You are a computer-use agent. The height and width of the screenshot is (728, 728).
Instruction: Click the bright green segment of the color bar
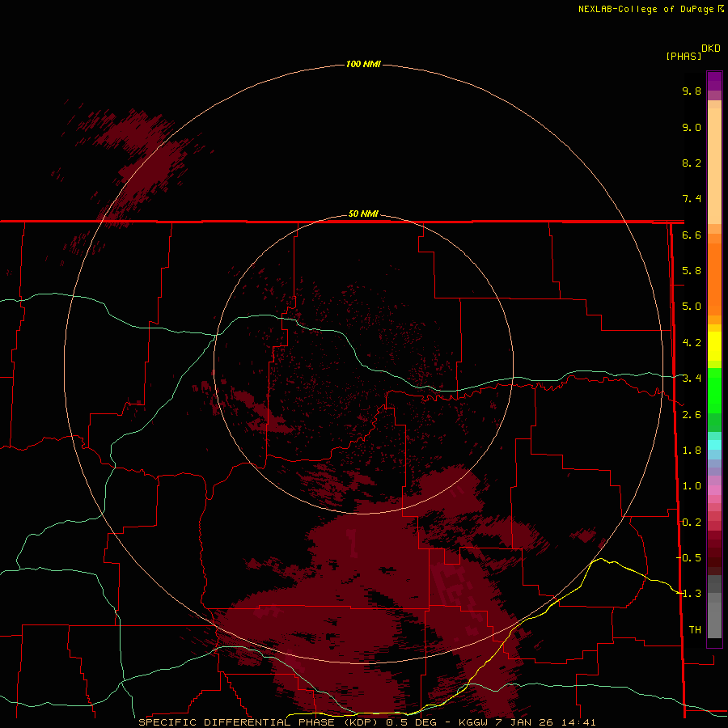click(714, 390)
